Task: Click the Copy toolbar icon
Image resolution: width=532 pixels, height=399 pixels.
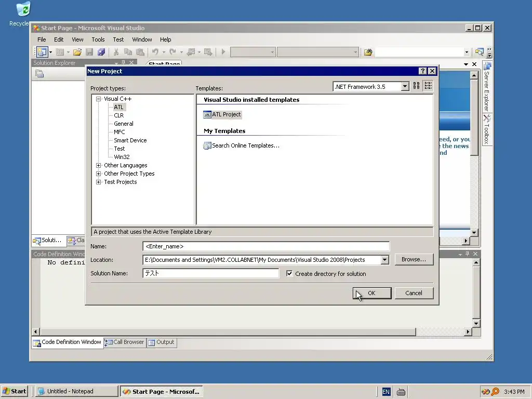Action: [128, 52]
